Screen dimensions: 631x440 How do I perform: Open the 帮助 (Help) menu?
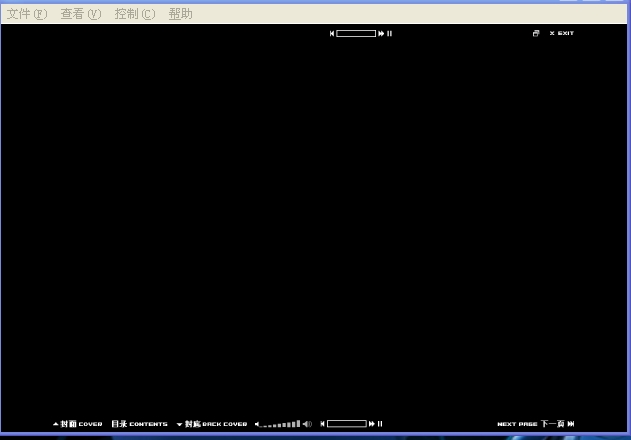click(180, 14)
